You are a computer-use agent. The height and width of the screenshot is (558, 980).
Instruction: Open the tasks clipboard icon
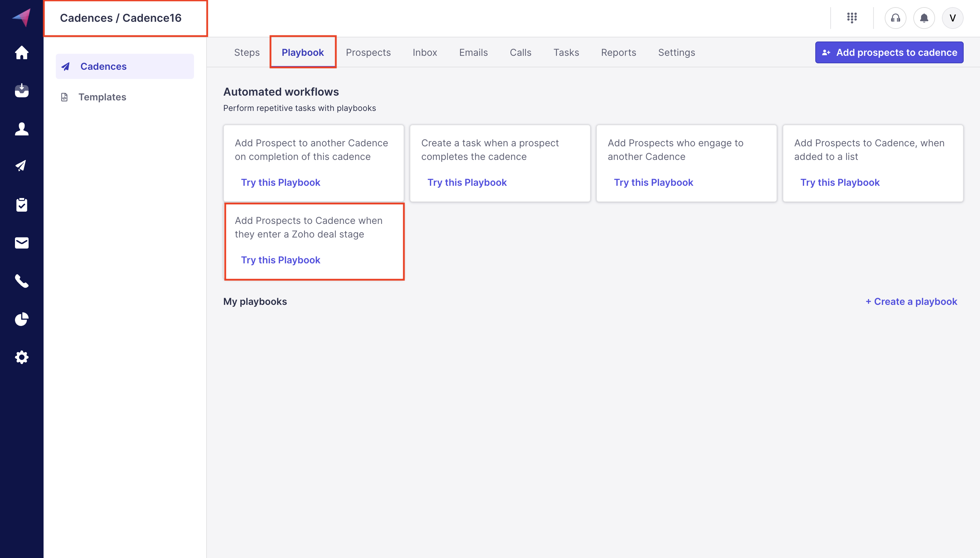tap(21, 204)
